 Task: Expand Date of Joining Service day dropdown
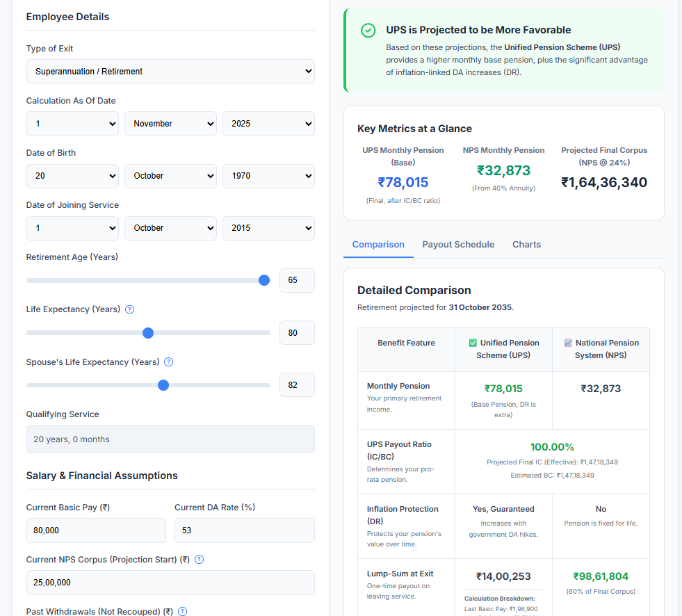click(72, 228)
